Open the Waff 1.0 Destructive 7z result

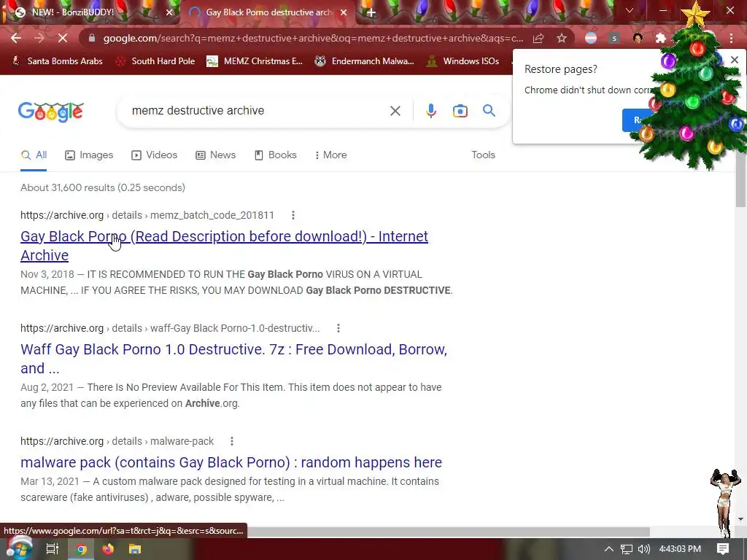(234, 359)
